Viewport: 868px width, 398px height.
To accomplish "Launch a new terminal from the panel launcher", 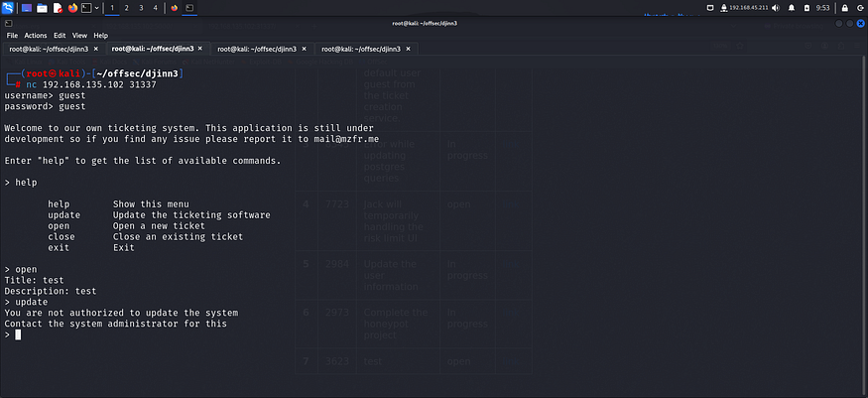I will pos(87,8).
